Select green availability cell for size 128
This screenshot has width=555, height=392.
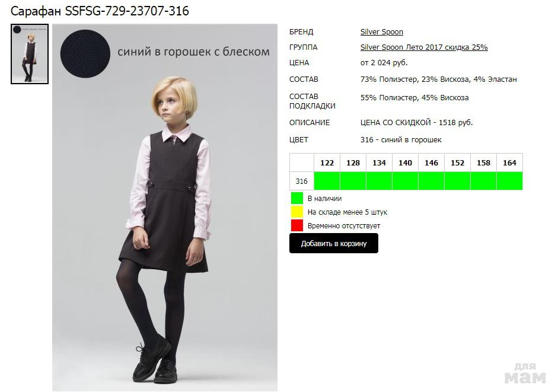tap(353, 181)
